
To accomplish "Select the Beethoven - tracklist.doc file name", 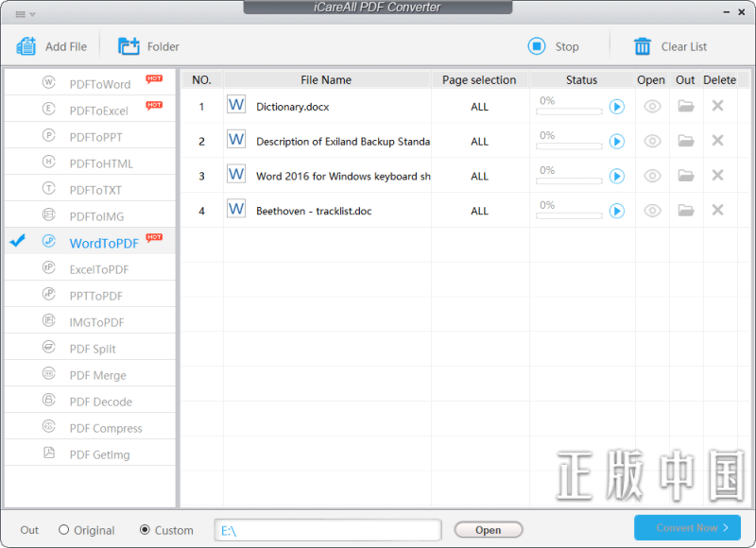I will [x=314, y=211].
